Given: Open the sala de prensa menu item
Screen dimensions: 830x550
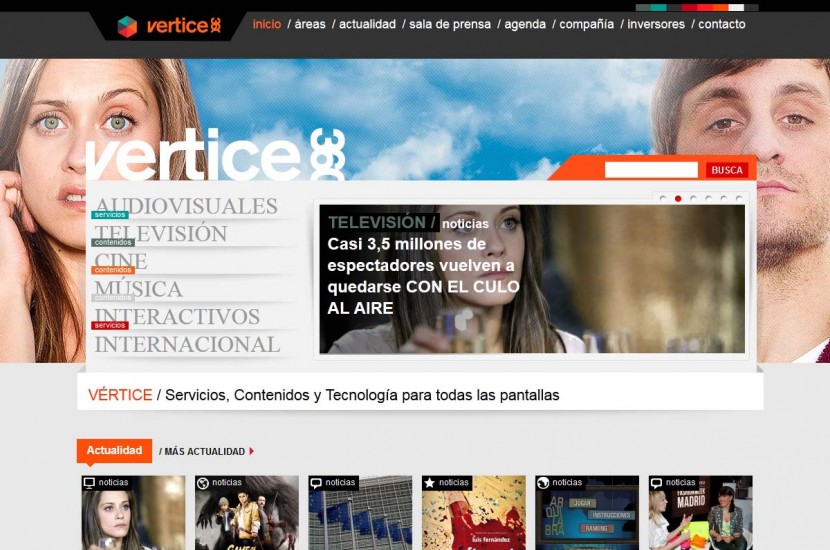Looking at the screenshot, I should pyautogui.click(x=450, y=24).
